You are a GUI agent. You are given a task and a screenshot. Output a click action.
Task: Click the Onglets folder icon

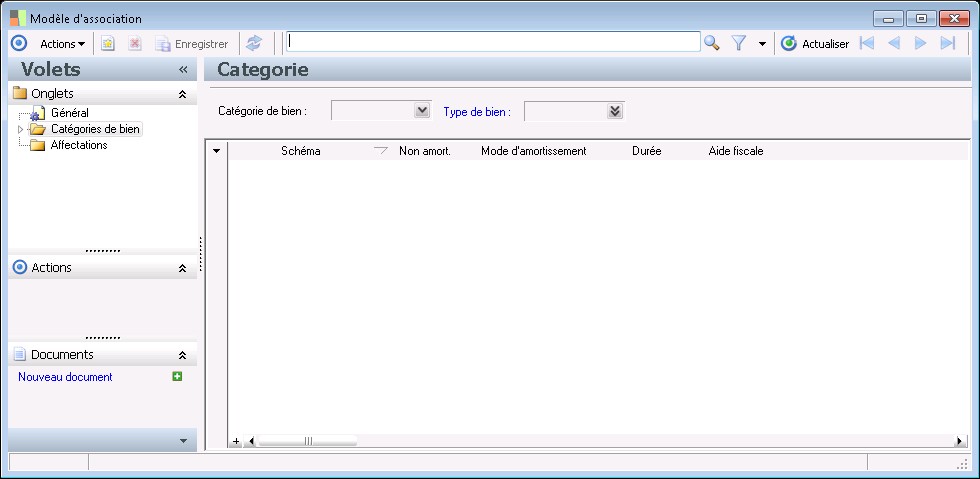[20, 94]
